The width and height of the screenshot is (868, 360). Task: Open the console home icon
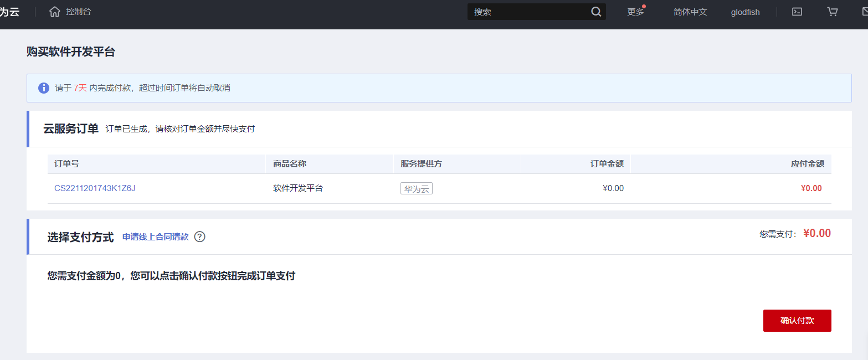54,12
